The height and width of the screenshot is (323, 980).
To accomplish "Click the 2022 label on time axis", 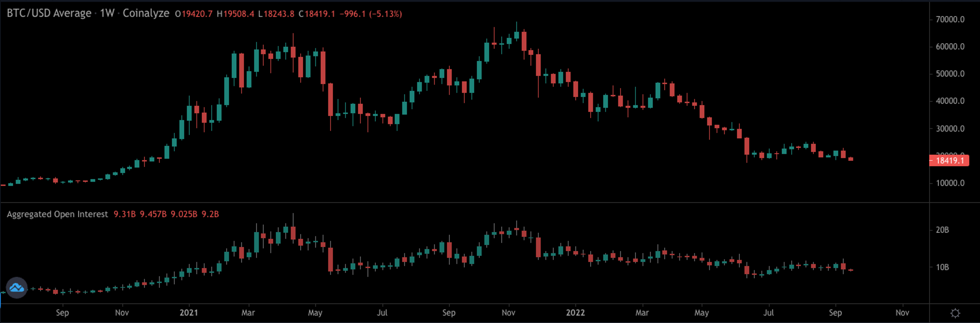I will coord(575,313).
